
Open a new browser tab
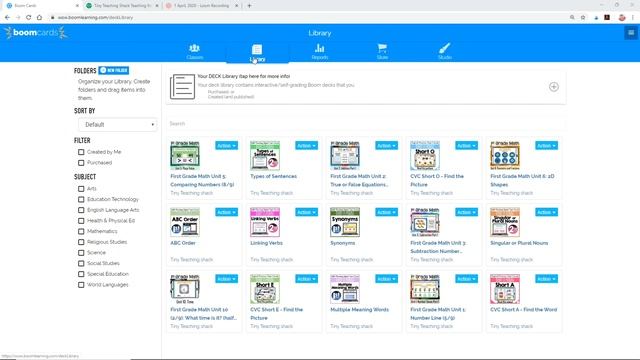point(249,6)
